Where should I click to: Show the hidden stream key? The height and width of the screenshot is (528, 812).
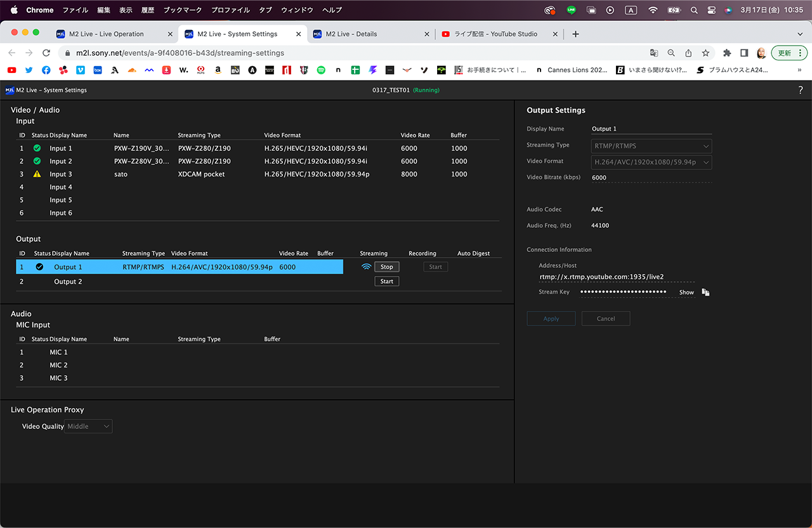tap(686, 293)
